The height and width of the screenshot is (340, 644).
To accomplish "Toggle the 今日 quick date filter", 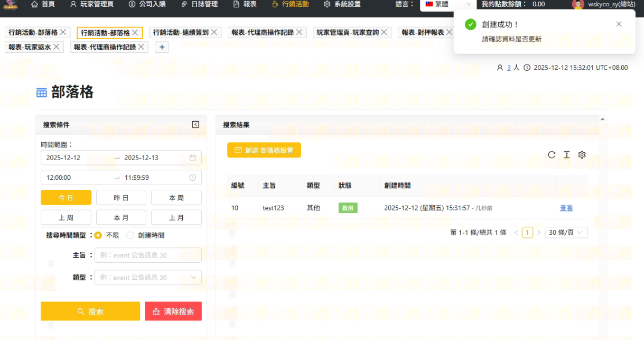I will 66,197.
